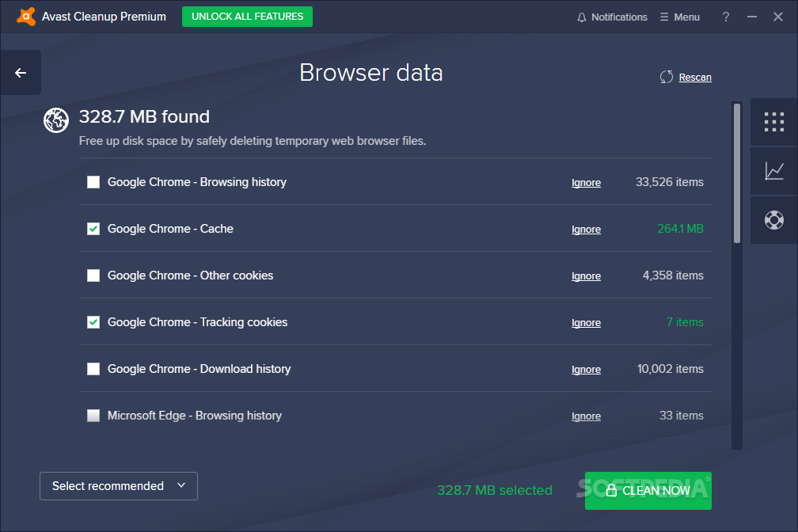The height and width of the screenshot is (532, 798).
Task: Select the Microsoft Edge - Browsing history label
Action: [195, 416]
